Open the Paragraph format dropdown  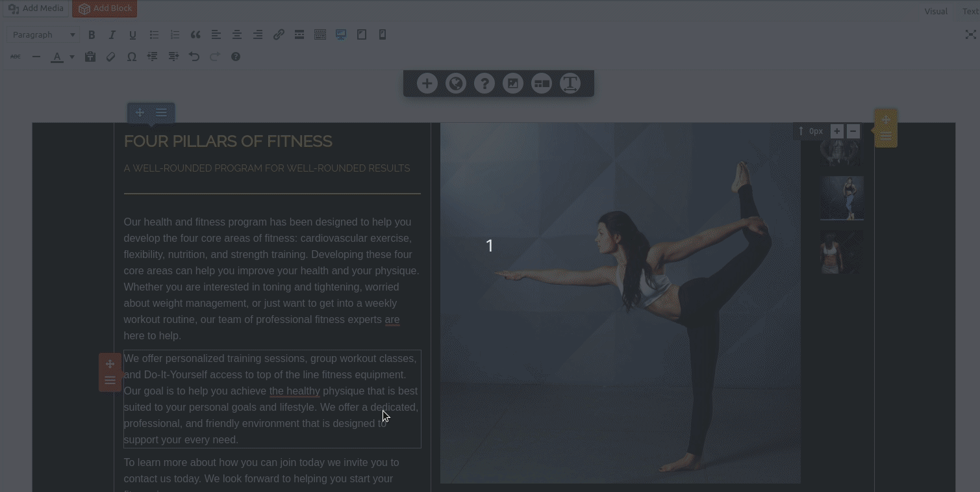click(44, 35)
